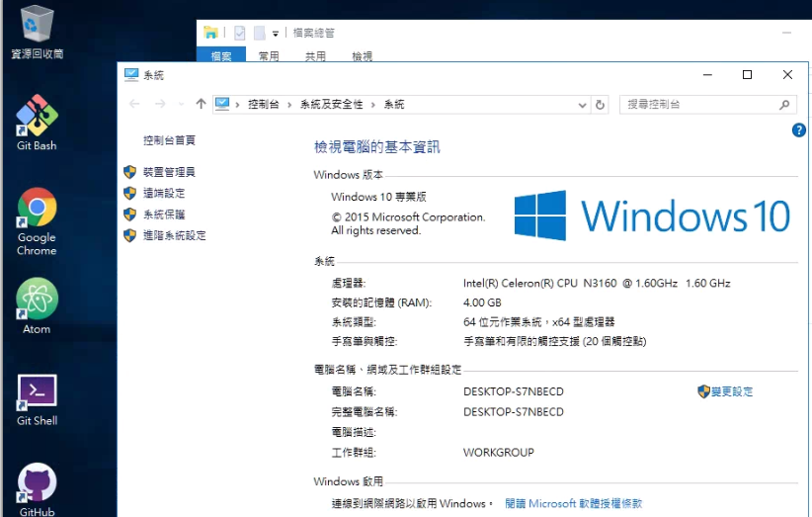Open 裝置管理員 link
This screenshot has width=812, height=517.
(x=169, y=172)
